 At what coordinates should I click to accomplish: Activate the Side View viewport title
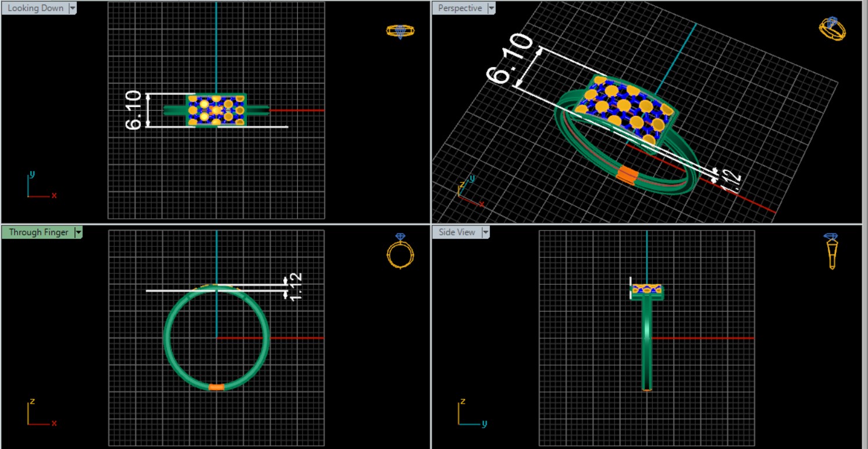click(x=457, y=232)
